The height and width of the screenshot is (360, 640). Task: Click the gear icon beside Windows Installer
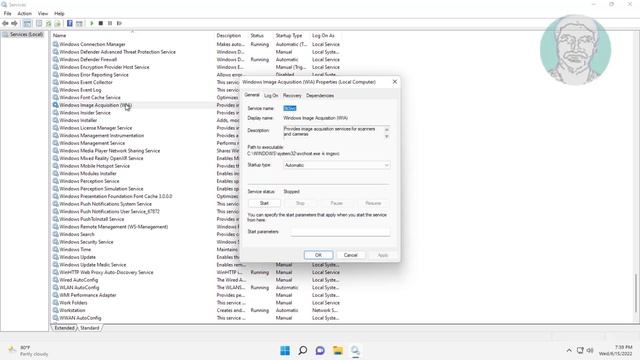pyautogui.click(x=56, y=120)
